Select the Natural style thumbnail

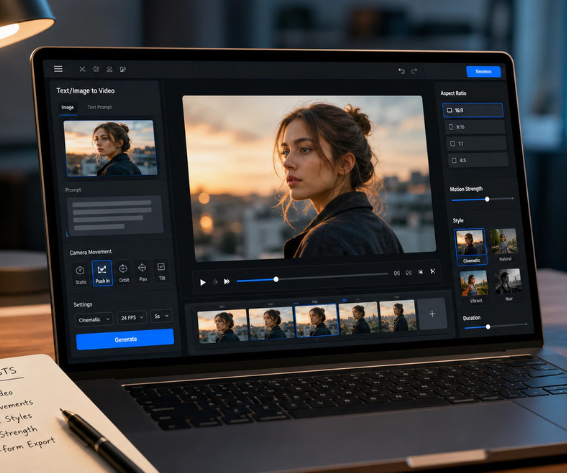coord(504,244)
